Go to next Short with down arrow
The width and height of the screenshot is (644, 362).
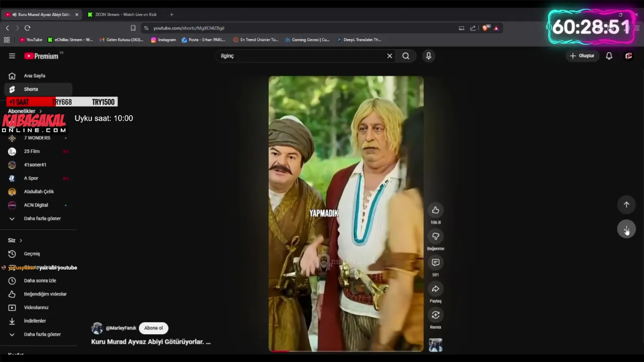click(626, 229)
